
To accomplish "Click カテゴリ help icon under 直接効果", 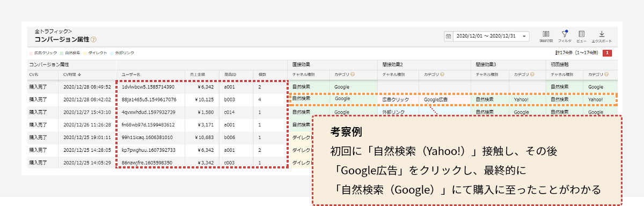I will [353, 75].
